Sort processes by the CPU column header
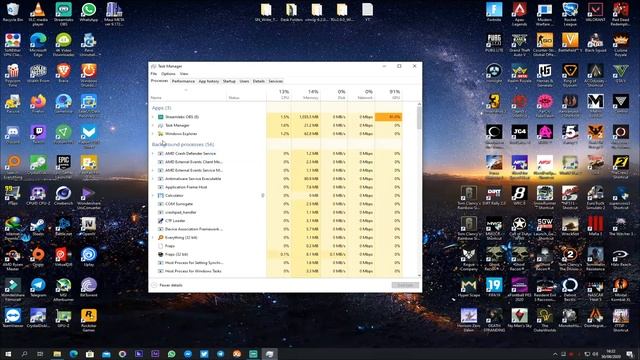 279,94
